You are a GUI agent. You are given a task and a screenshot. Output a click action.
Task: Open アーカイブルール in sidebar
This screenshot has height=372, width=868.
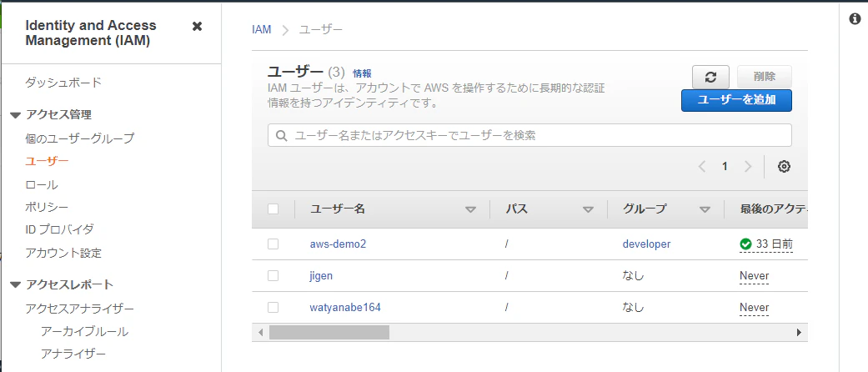pyautogui.click(x=85, y=332)
